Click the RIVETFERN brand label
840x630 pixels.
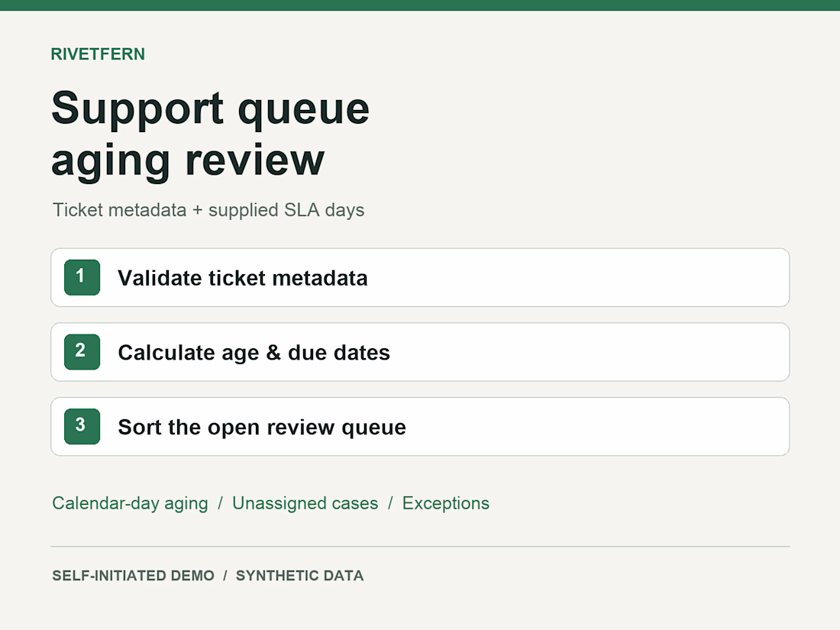click(98, 54)
